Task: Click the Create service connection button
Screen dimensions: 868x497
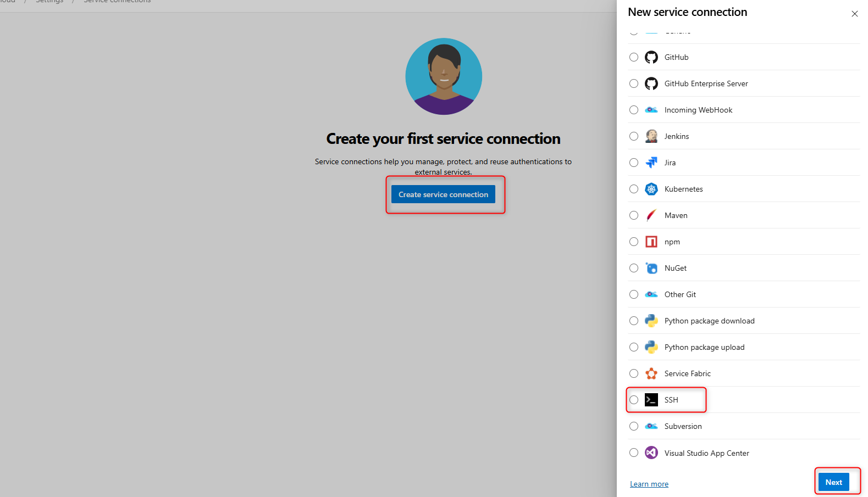Action: point(443,194)
